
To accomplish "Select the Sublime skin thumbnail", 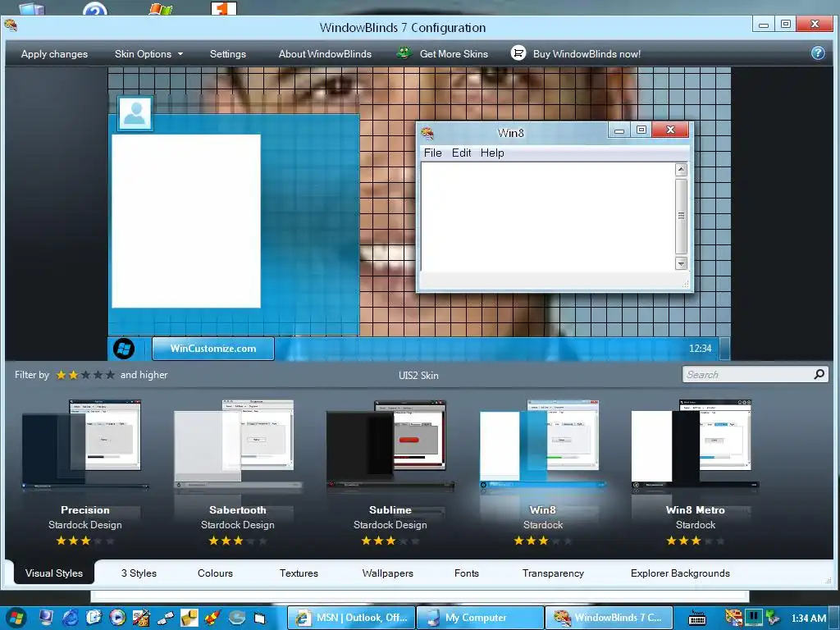I will coord(390,444).
